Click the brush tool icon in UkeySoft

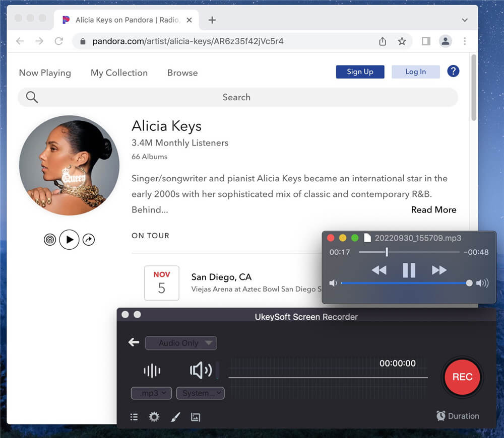coord(175,417)
